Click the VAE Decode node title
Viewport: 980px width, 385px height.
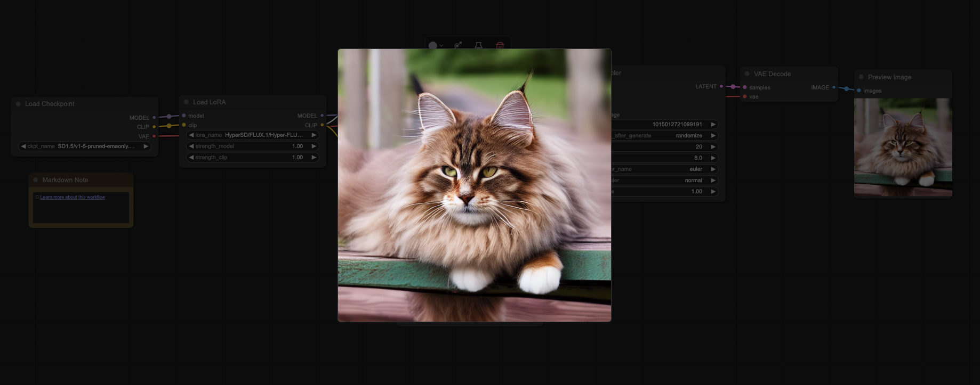[x=772, y=74]
